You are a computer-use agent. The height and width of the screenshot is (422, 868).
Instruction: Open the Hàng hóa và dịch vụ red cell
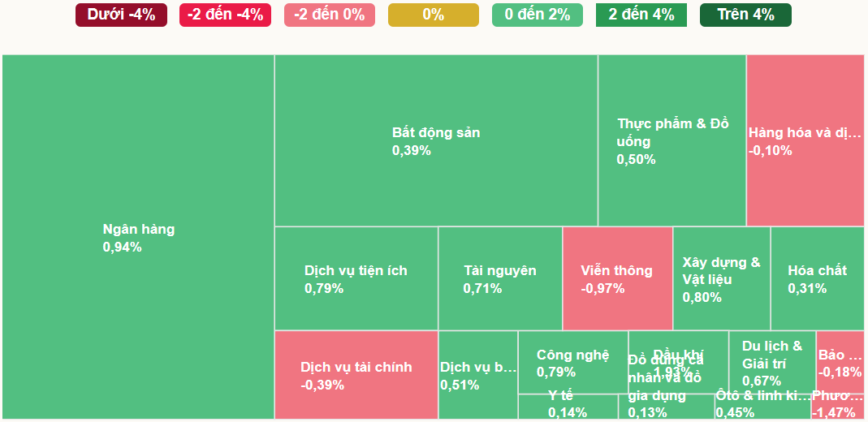[x=805, y=140]
